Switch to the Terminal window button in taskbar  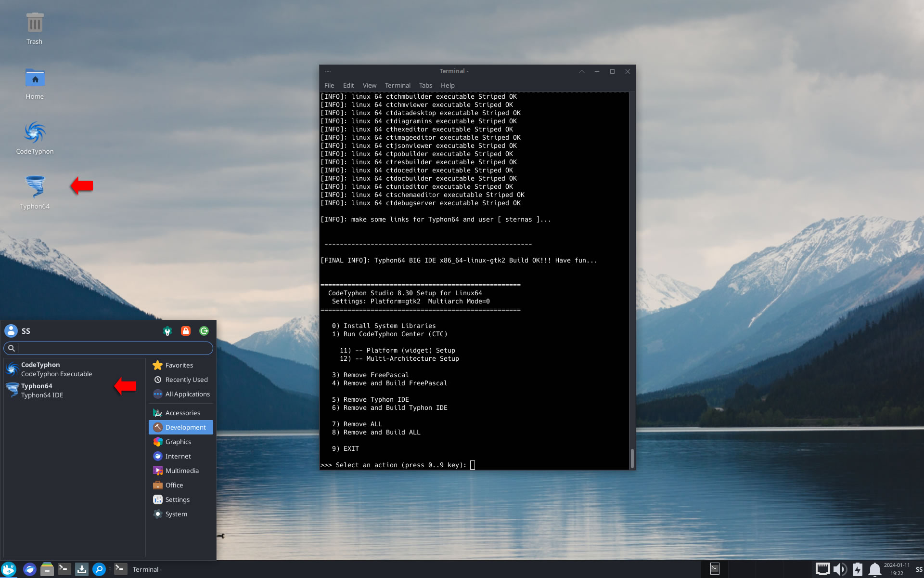tap(140, 569)
